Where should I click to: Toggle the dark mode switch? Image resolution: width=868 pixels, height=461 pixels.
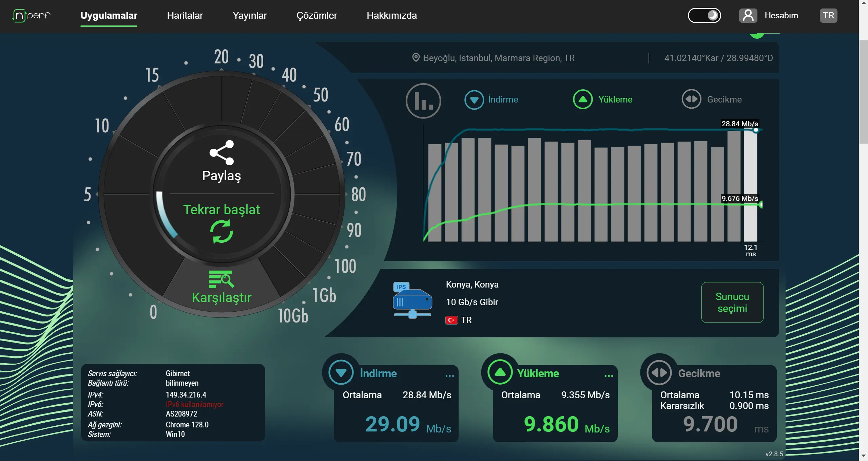(x=704, y=16)
